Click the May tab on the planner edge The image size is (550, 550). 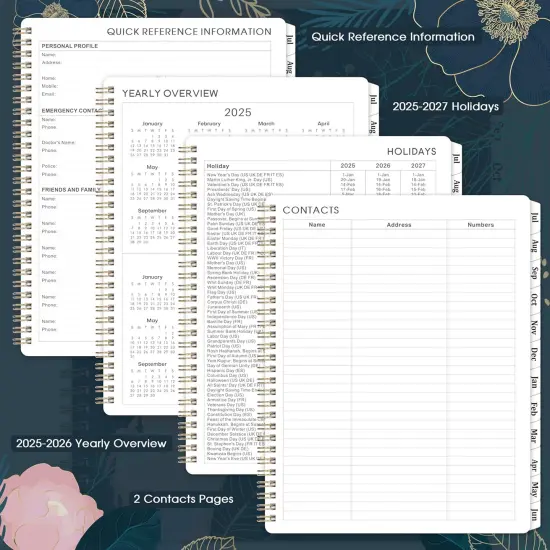(534, 490)
